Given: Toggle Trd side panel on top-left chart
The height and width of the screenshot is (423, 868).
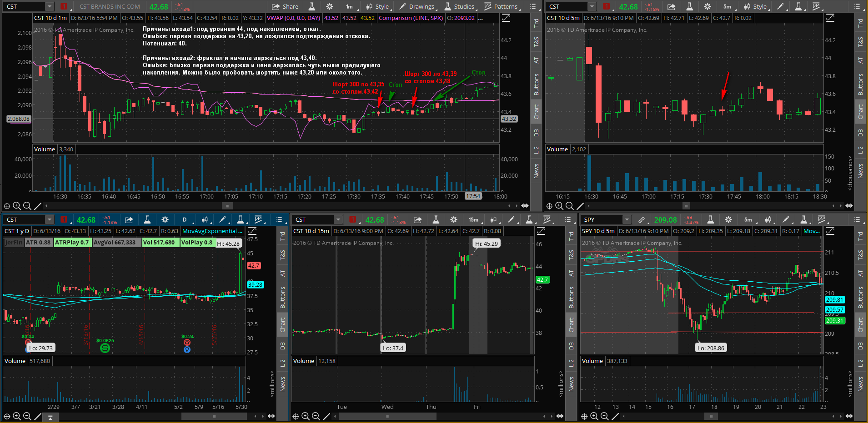Looking at the screenshot, I should point(536,22).
